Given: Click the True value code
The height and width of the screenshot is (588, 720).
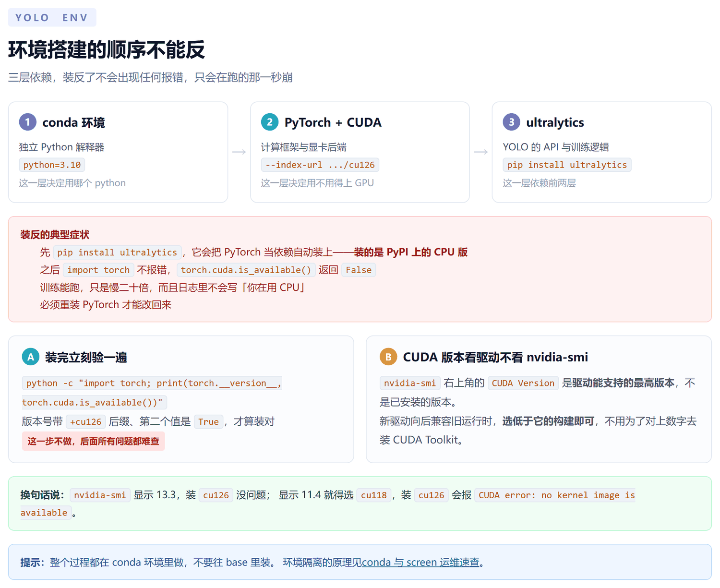Looking at the screenshot, I should click(209, 421).
